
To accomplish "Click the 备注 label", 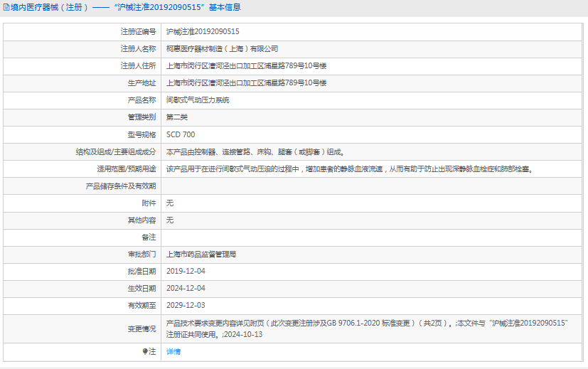I will tap(149, 237).
